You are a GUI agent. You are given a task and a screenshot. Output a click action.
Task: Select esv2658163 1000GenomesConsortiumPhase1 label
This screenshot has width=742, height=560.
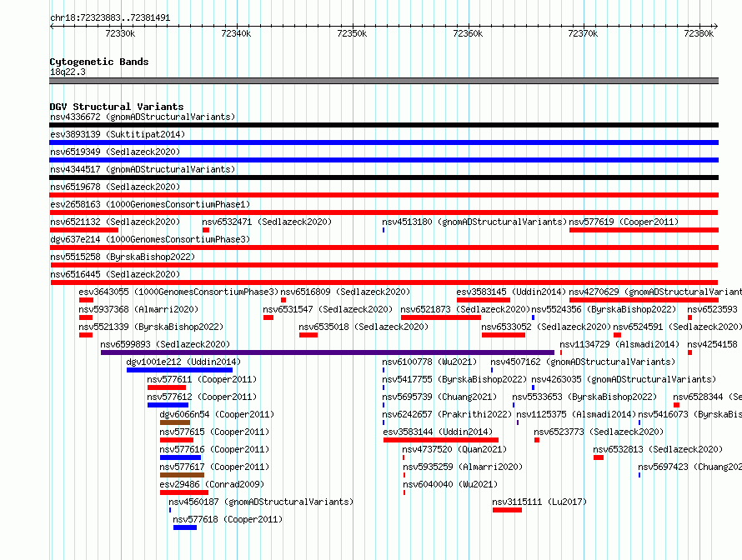(150, 204)
